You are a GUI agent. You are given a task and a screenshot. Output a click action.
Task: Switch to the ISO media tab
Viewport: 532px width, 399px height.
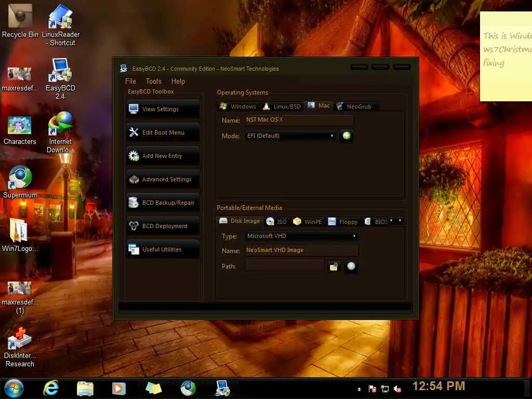coord(276,221)
